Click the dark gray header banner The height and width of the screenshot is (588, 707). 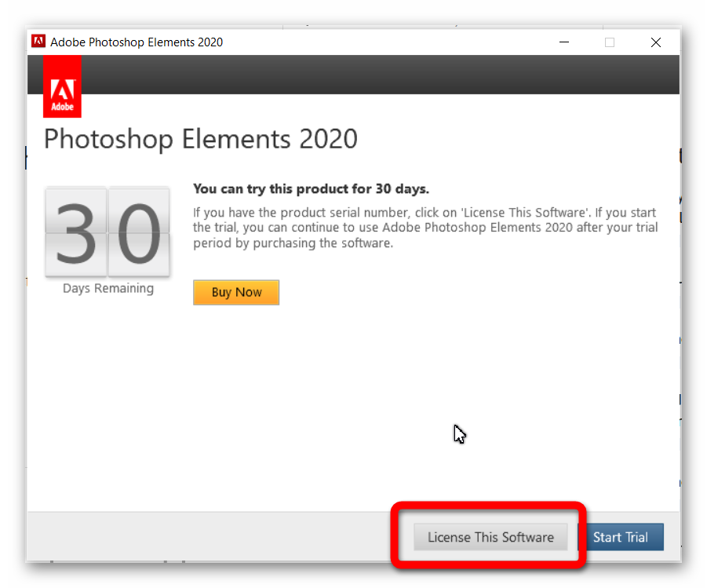point(380,75)
